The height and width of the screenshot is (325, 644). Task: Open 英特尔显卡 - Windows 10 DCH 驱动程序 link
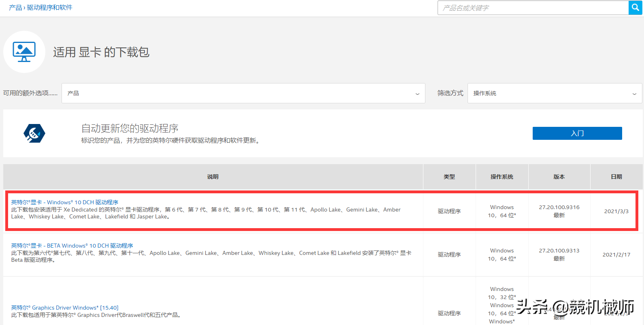coord(65,202)
